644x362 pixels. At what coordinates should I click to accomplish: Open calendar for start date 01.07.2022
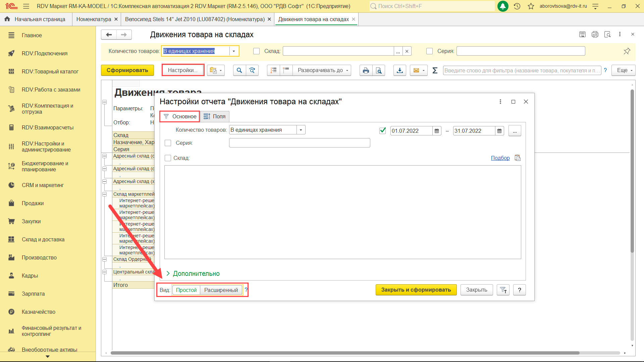pyautogui.click(x=437, y=131)
